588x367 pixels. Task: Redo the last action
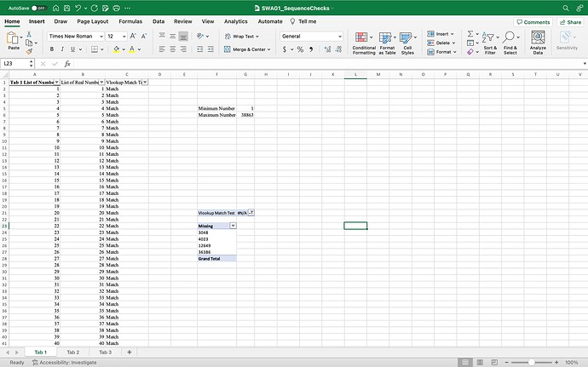click(x=94, y=8)
